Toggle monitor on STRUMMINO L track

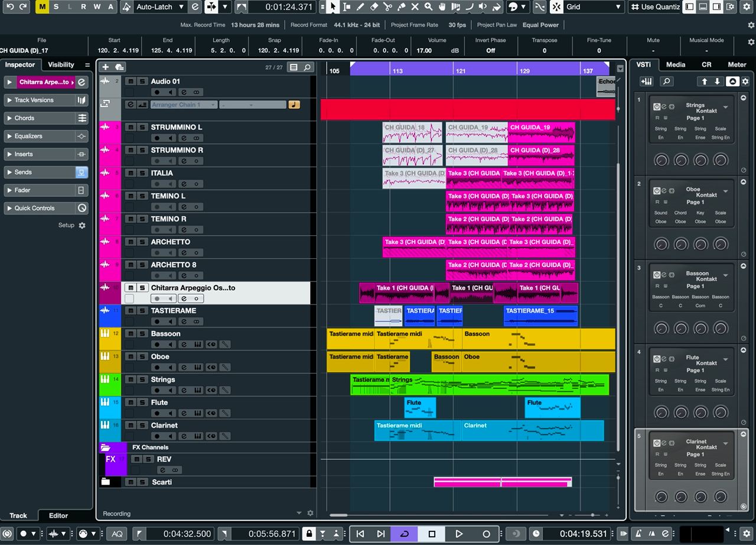pos(170,138)
